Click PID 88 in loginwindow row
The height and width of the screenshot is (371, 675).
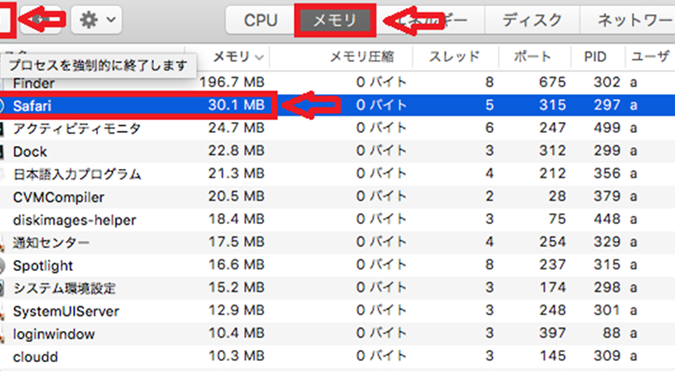(611, 333)
